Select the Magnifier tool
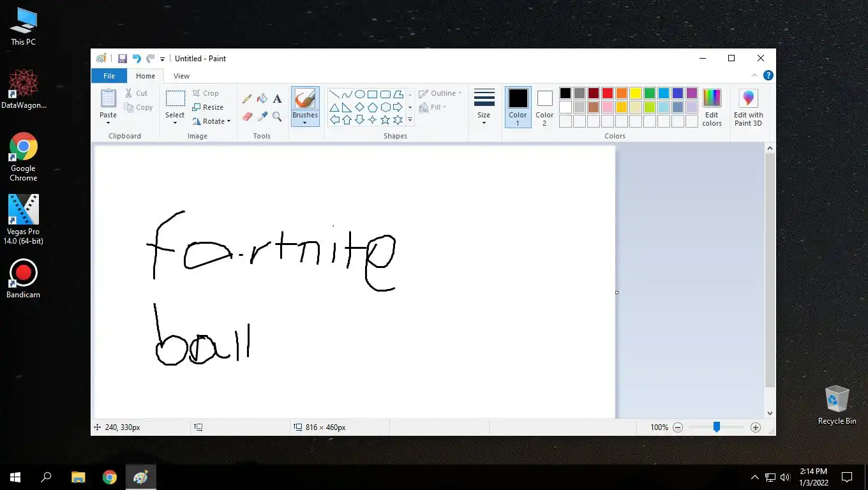Screen dimensions: 868x490 [x=277, y=116]
